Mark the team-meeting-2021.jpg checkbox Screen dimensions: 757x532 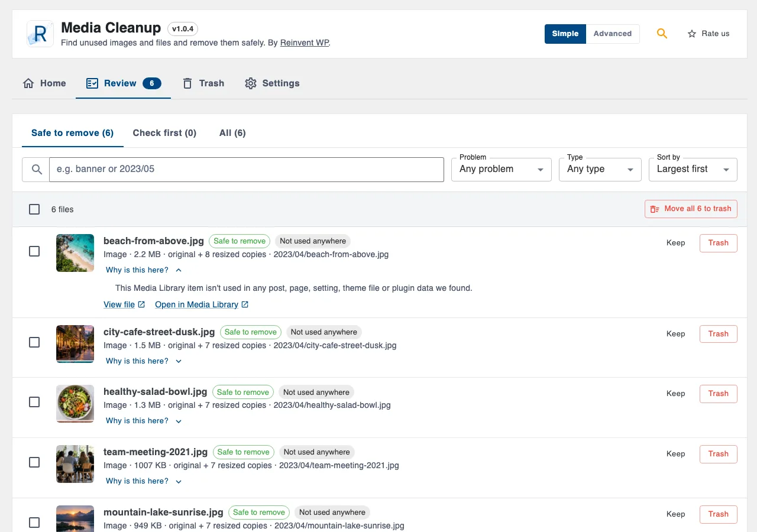[34, 462]
